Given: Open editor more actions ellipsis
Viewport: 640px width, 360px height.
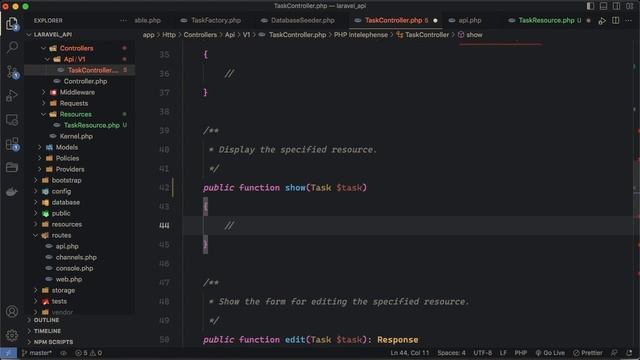Looking at the screenshot, I should pos(629,20).
